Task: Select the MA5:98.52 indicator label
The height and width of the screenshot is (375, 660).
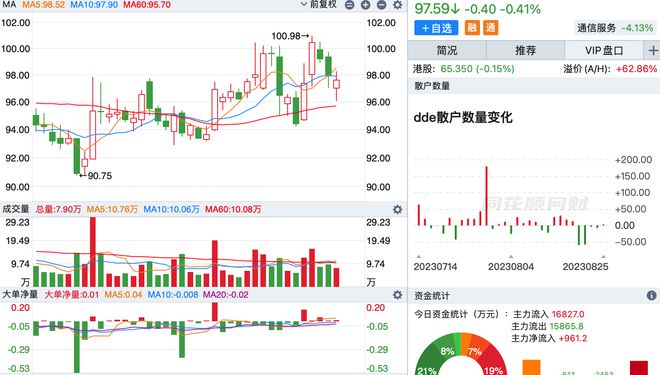Action: pyautogui.click(x=43, y=5)
